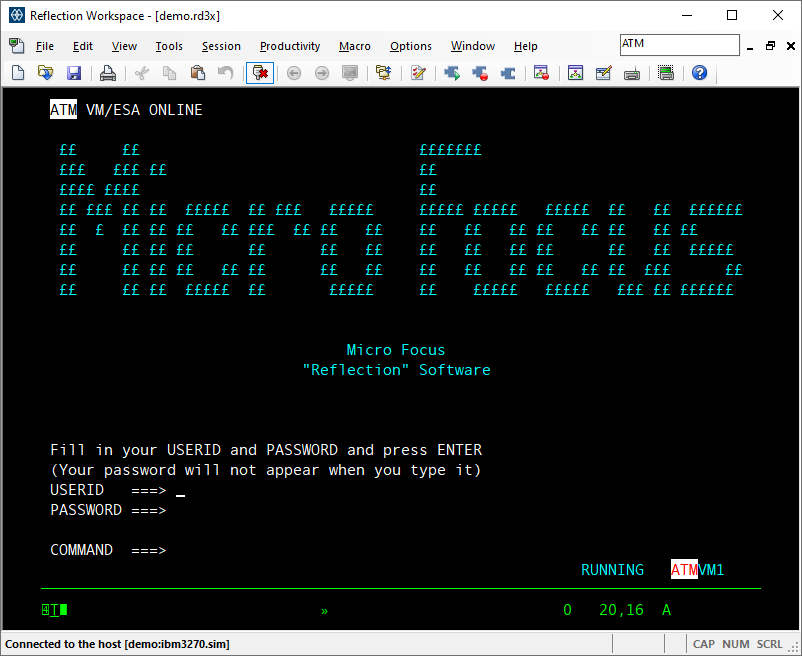Click the Reflection Workspace title bar logo
This screenshot has width=802, height=656.
16,15
